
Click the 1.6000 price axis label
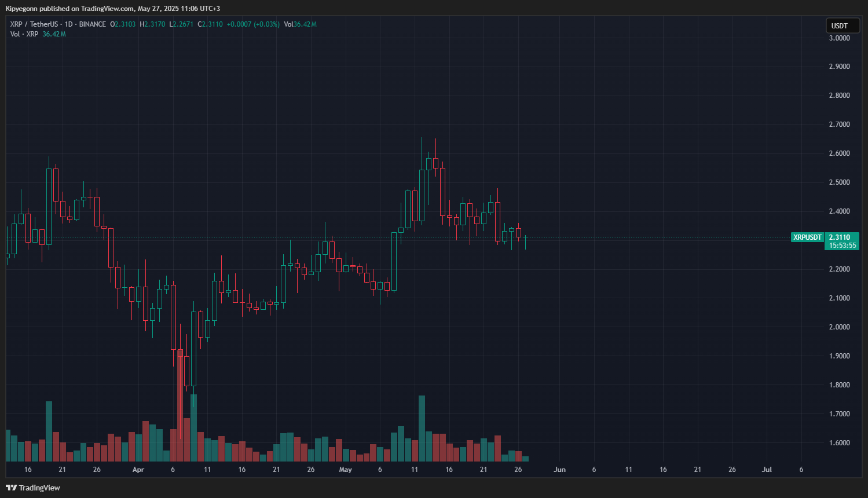tap(839, 443)
